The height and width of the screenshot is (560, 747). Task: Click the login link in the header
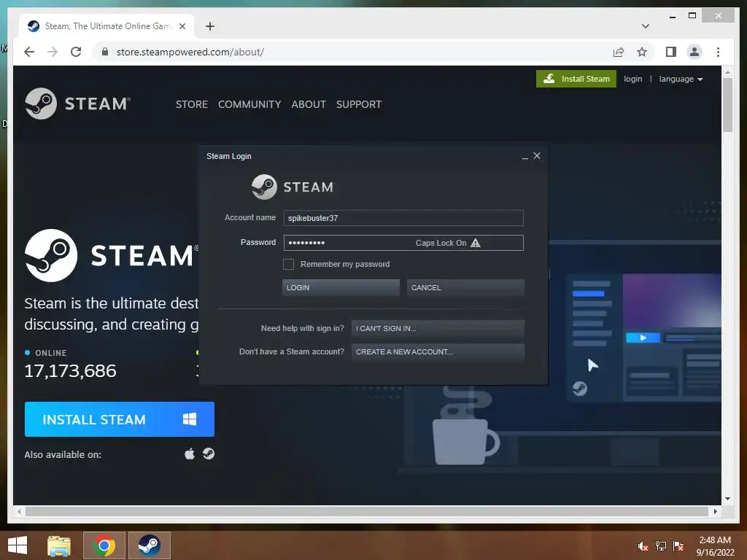point(632,79)
